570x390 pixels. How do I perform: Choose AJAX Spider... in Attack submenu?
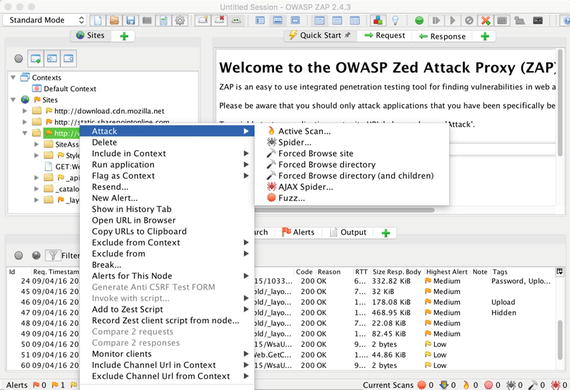[352, 187]
